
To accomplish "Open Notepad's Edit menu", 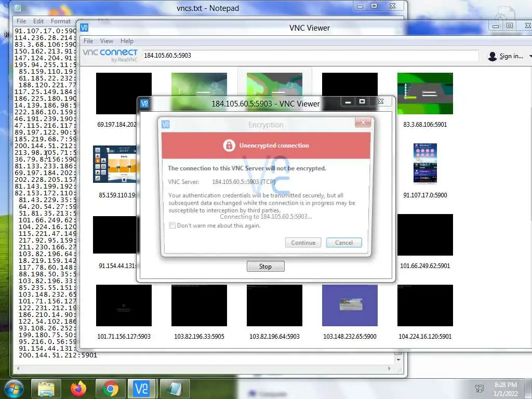I will point(38,21).
